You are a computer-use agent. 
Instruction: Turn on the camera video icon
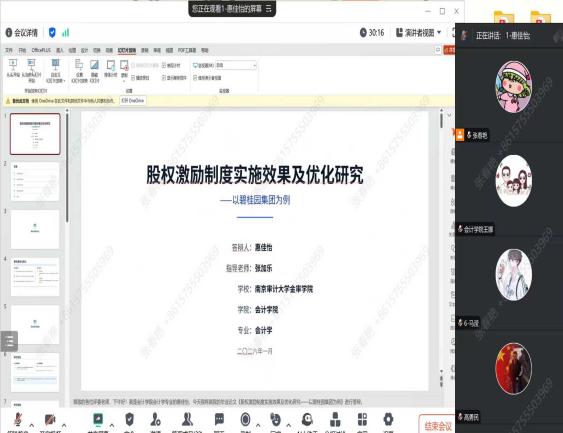pyautogui.click(x=50, y=419)
